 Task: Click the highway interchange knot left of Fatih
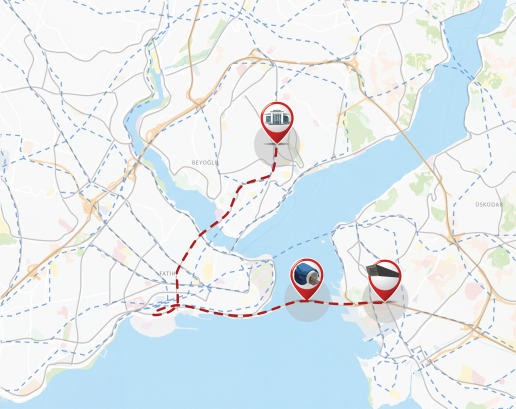click(x=89, y=207)
